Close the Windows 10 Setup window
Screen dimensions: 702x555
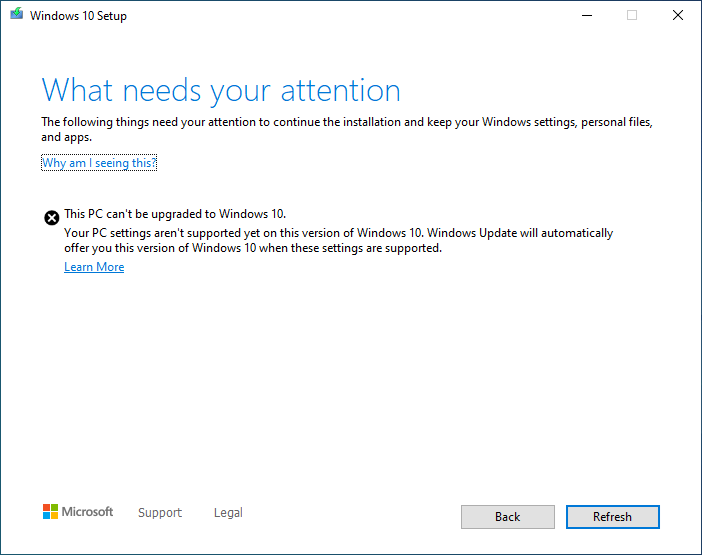click(x=678, y=16)
